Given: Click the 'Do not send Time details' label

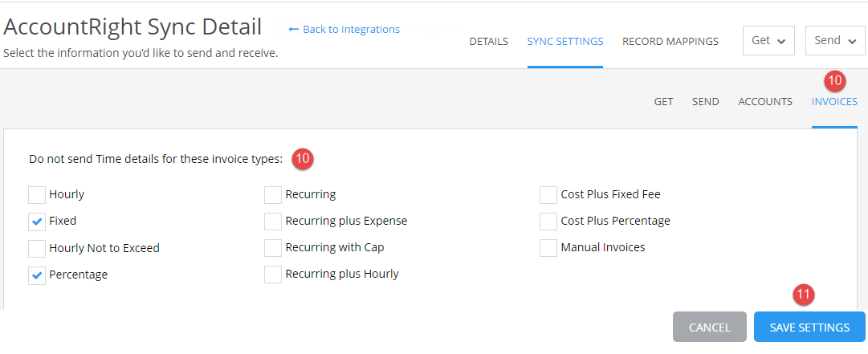Looking at the screenshot, I should point(156,159).
